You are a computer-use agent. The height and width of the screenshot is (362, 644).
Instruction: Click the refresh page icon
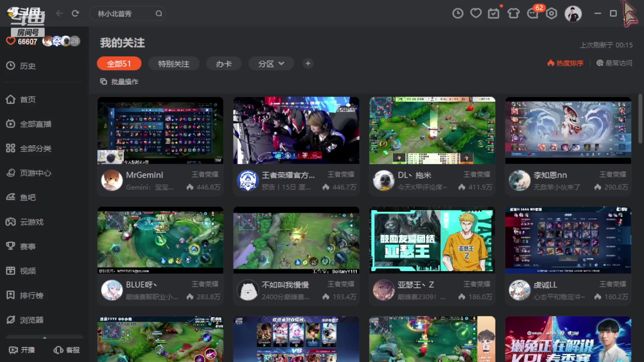click(x=75, y=13)
